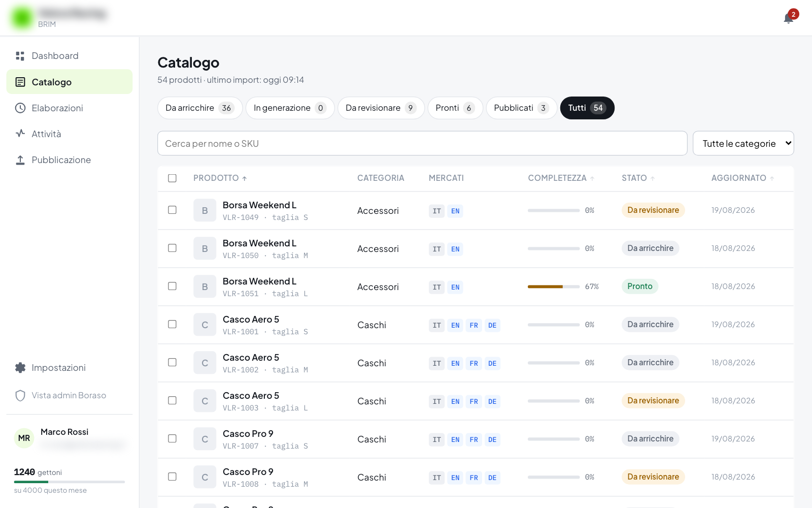Click the sort arrow beside PRODOTTO

click(245, 178)
